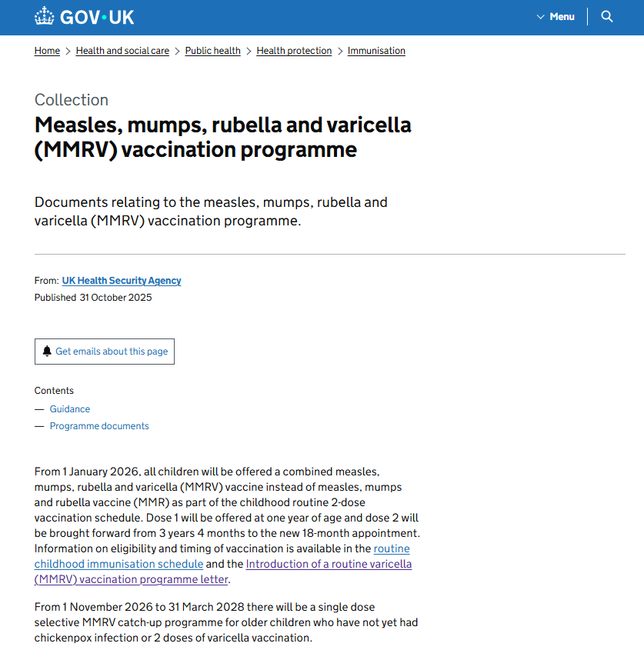The height and width of the screenshot is (660, 644).
Task: Select Health protection breadcrumb link
Action: [294, 51]
